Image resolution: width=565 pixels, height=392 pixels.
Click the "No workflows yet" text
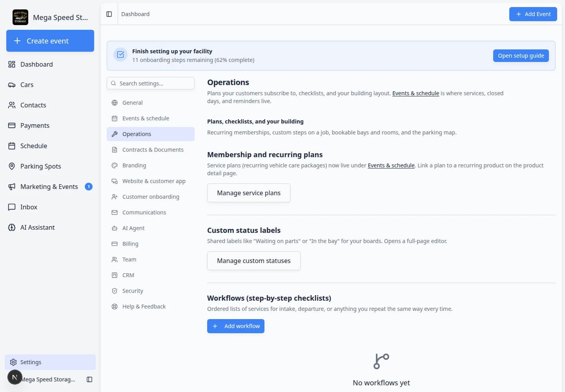click(x=381, y=383)
